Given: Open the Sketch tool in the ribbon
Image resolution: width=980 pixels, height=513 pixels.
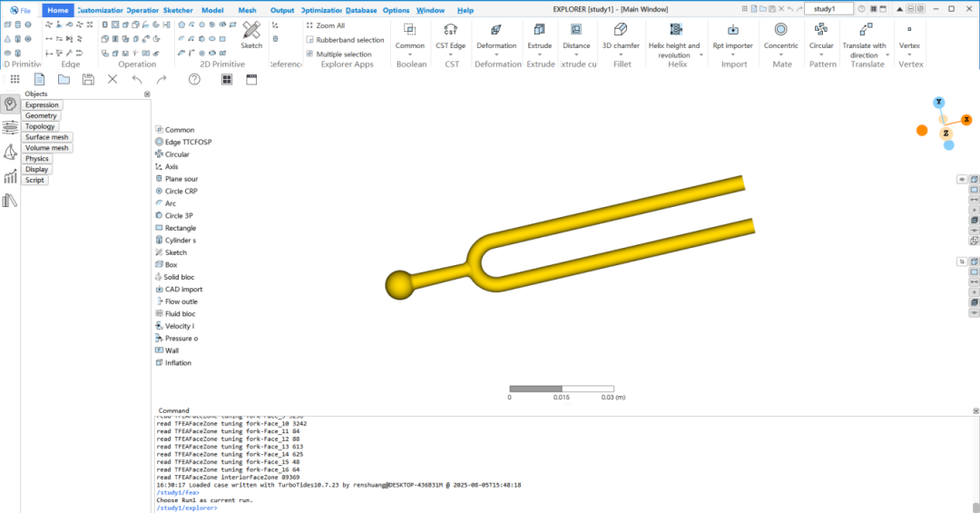Looking at the screenshot, I should click(251, 35).
